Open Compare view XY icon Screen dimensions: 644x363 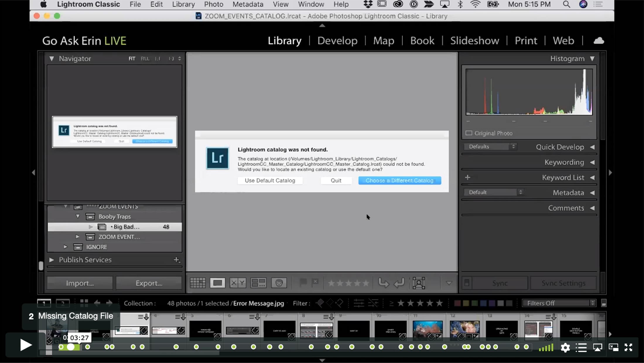pyautogui.click(x=238, y=283)
